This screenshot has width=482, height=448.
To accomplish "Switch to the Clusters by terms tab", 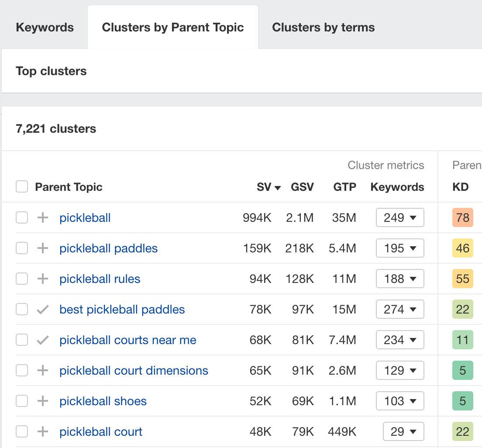I will pos(323,27).
